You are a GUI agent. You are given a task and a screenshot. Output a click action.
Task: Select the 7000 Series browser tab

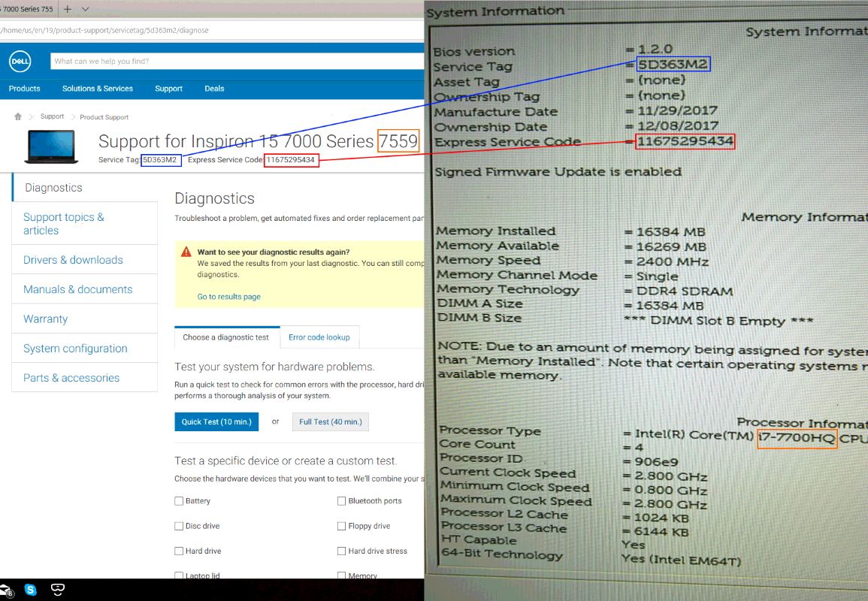27,9
